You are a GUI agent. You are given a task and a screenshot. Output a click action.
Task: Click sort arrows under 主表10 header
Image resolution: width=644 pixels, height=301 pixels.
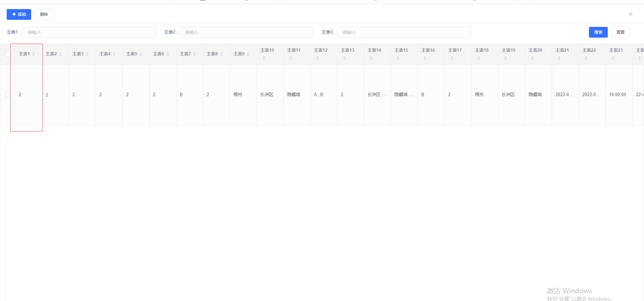(x=264, y=58)
